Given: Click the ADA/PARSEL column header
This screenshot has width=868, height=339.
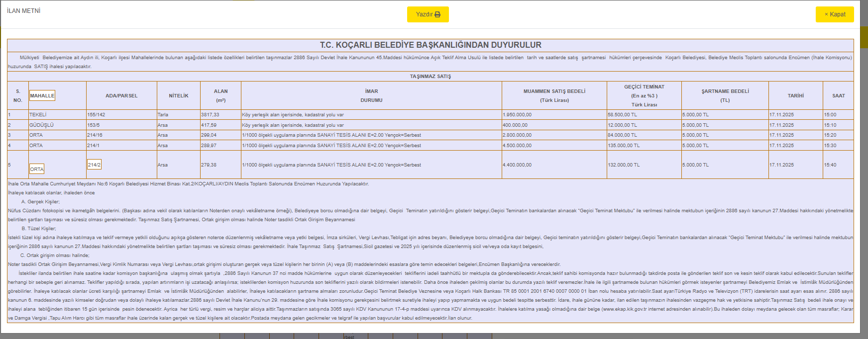Looking at the screenshot, I should (x=121, y=95).
